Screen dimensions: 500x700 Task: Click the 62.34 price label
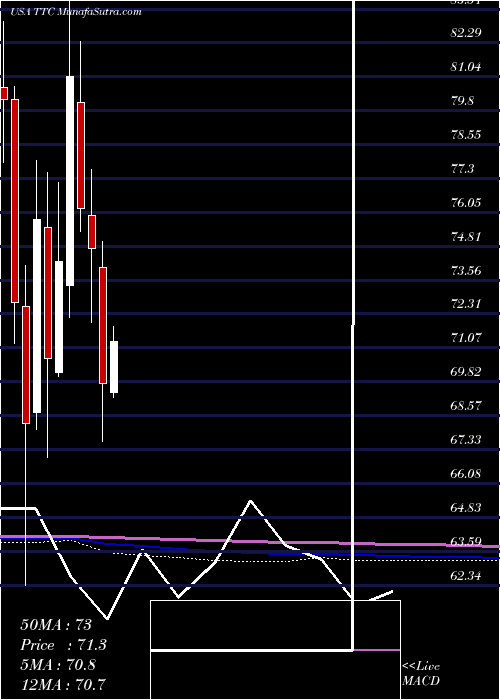click(x=466, y=575)
